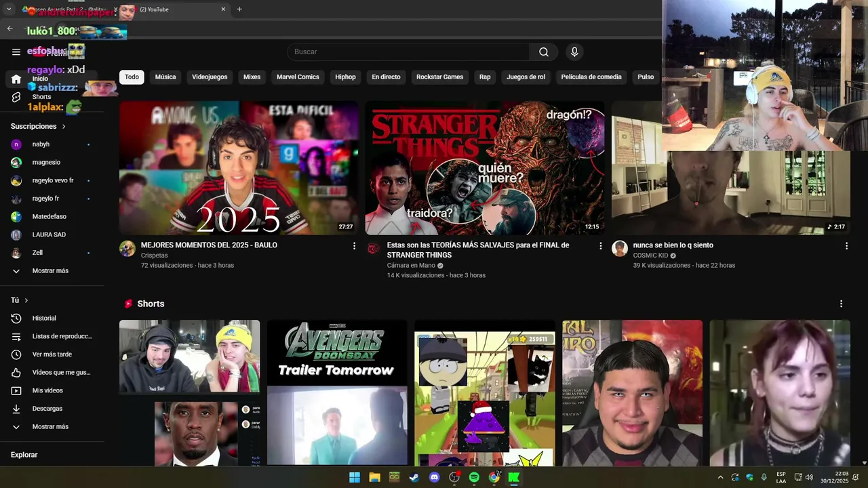Open a new browser tab with plus
Viewport: 868px width, 488px height.
point(239,9)
